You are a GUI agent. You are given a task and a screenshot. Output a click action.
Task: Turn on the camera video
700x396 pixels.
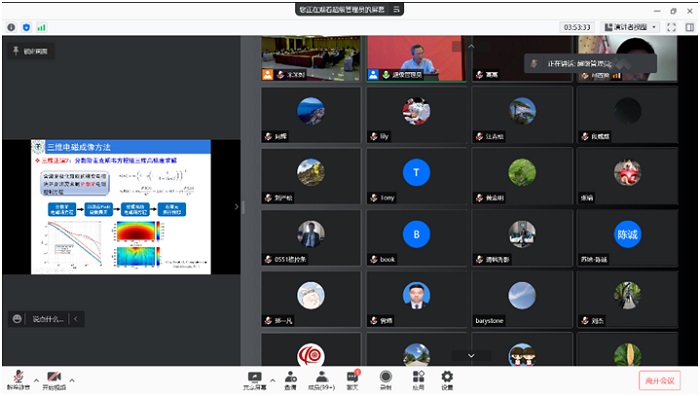click(54, 380)
